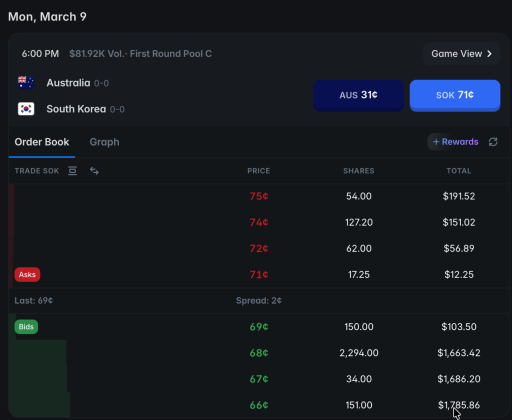The width and height of the screenshot is (512, 420).
Task: Buy the AUS 31¢ outcome
Action: (358, 95)
